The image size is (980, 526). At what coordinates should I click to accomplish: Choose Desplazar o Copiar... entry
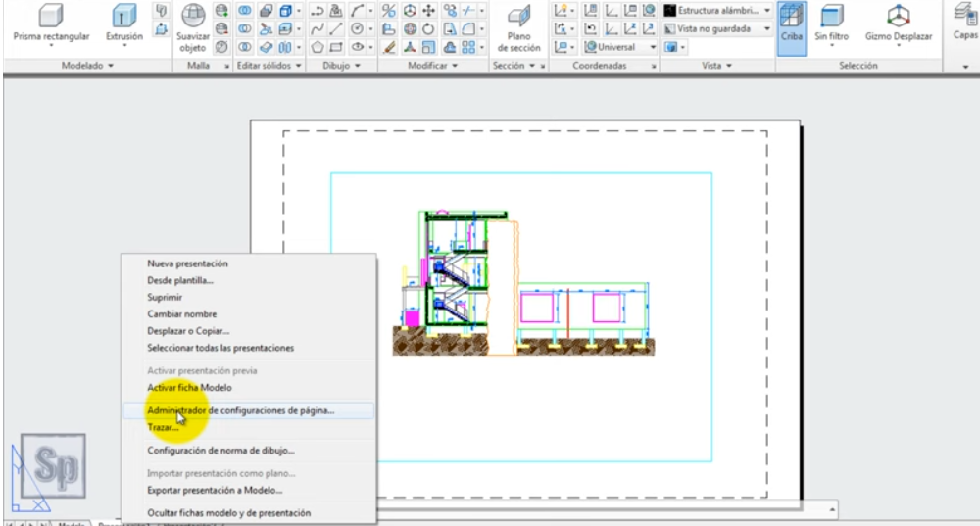(188, 331)
